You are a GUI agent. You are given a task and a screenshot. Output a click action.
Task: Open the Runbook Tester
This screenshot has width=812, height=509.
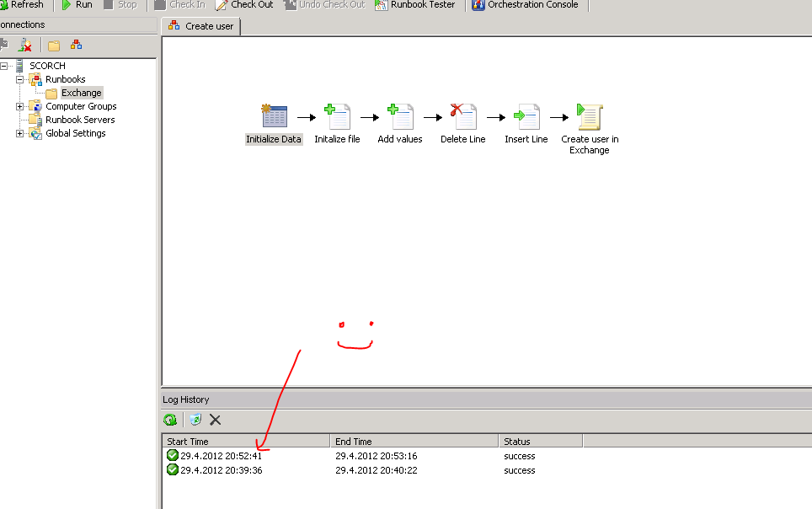(x=416, y=5)
